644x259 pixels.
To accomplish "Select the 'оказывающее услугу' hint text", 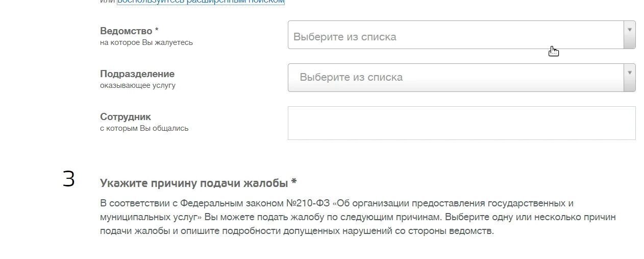I will [x=138, y=85].
